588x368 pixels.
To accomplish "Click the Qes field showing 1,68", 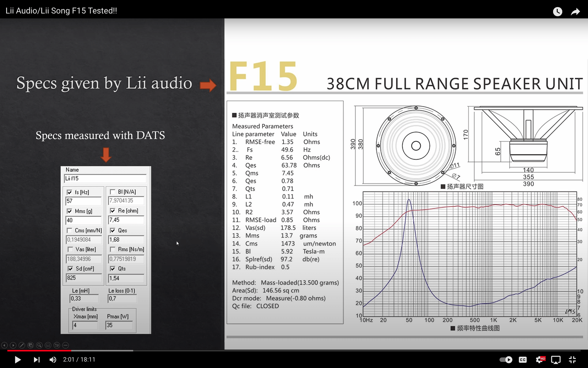I will (x=126, y=240).
